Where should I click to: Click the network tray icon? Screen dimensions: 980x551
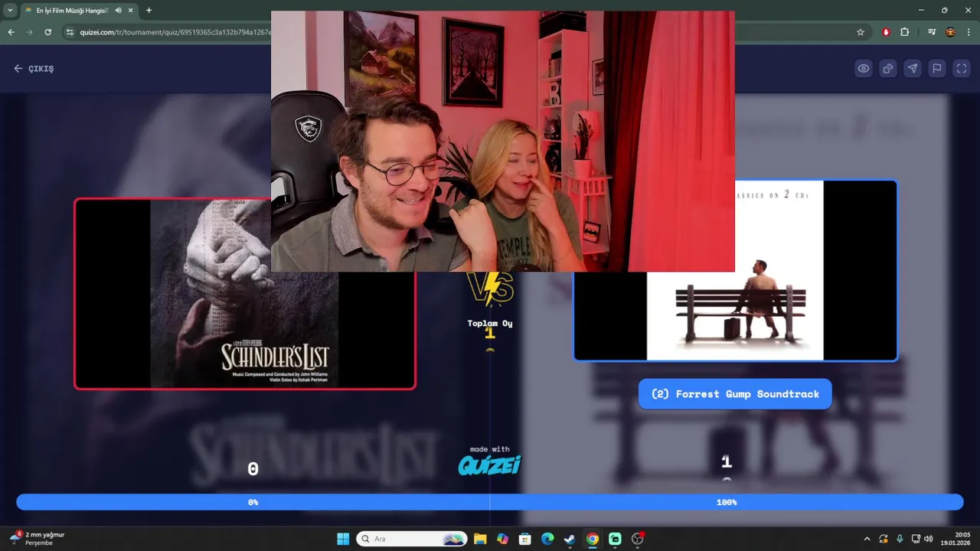(916, 539)
